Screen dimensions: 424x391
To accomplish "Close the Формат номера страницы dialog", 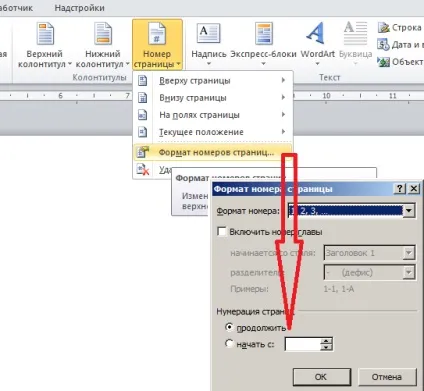I will click(x=413, y=189).
